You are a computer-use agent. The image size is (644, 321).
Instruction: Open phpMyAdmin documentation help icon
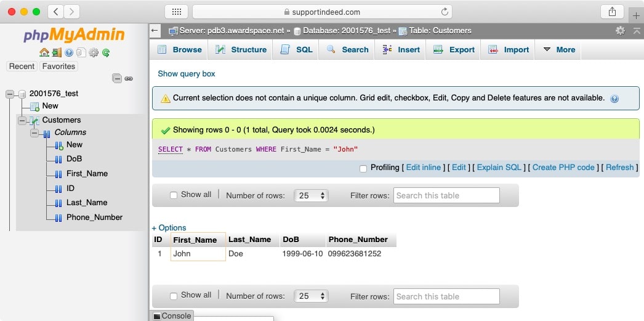click(69, 53)
